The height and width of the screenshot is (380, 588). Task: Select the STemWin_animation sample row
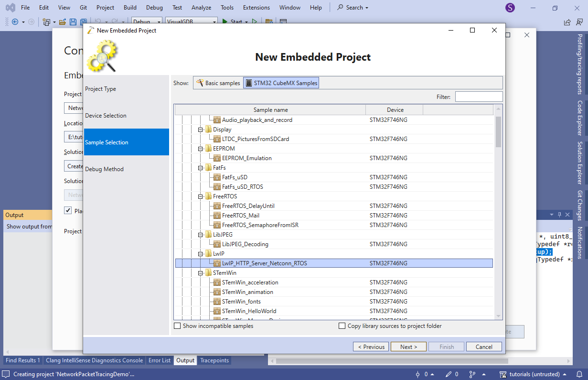pos(334,292)
